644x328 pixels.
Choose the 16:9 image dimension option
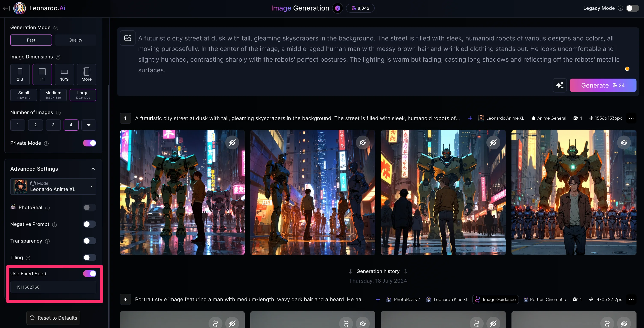point(64,74)
